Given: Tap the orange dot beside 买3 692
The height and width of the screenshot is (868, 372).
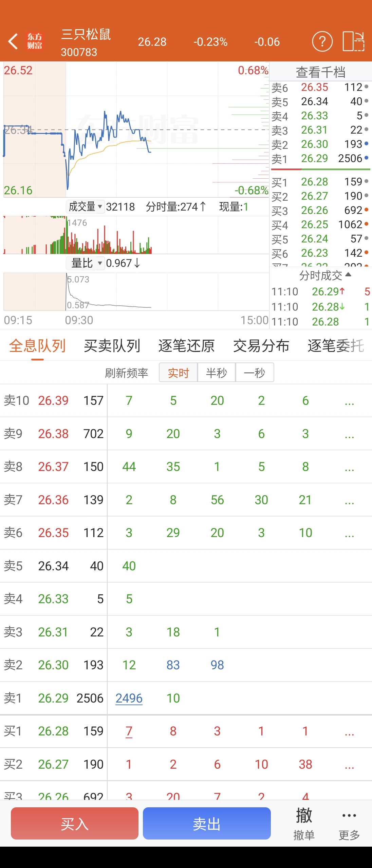Looking at the screenshot, I should tap(367, 210).
